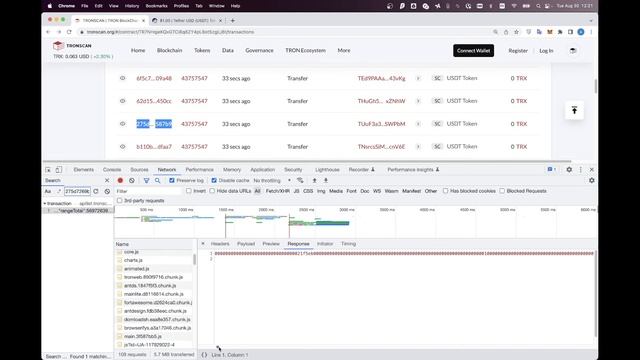Switch to the Elements tab

(x=84, y=169)
